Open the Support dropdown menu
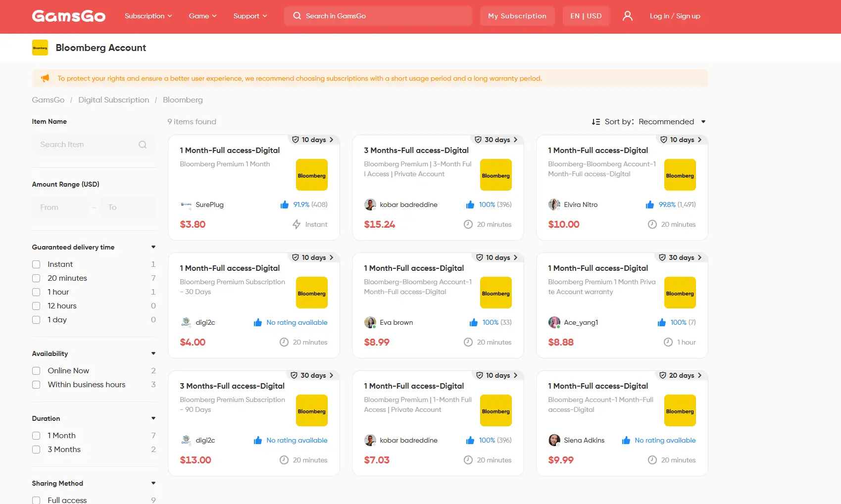 click(x=250, y=16)
